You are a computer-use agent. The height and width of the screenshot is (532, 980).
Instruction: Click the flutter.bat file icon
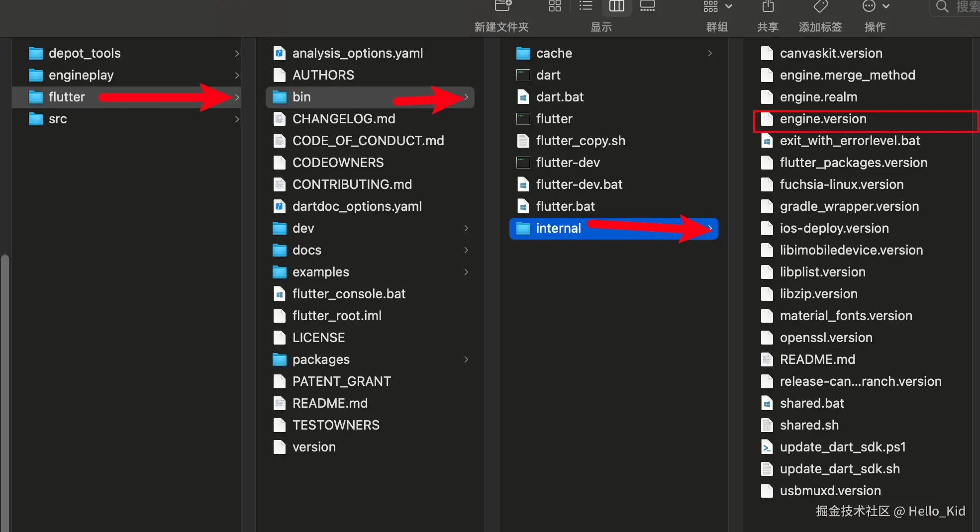pyautogui.click(x=523, y=206)
